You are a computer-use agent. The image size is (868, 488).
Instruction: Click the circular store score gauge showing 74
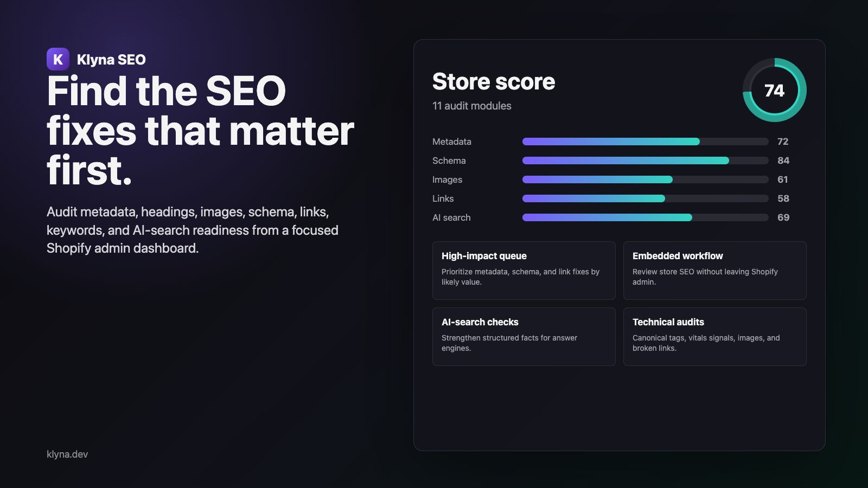(x=774, y=90)
